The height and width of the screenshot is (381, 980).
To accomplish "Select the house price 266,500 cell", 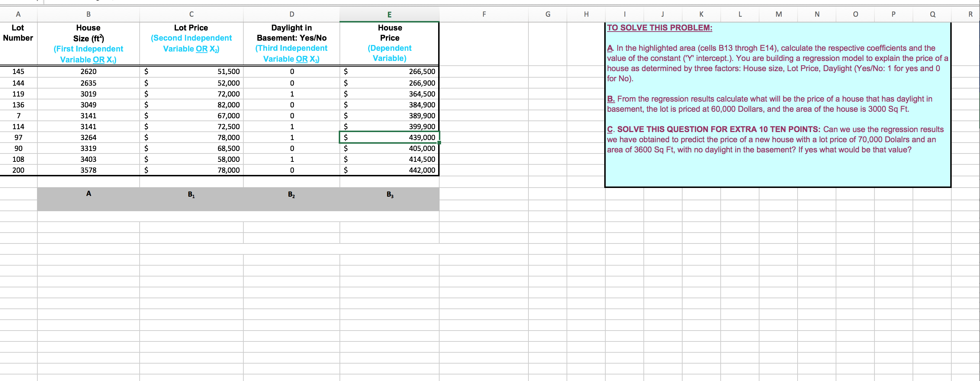I will [x=389, y=71].
